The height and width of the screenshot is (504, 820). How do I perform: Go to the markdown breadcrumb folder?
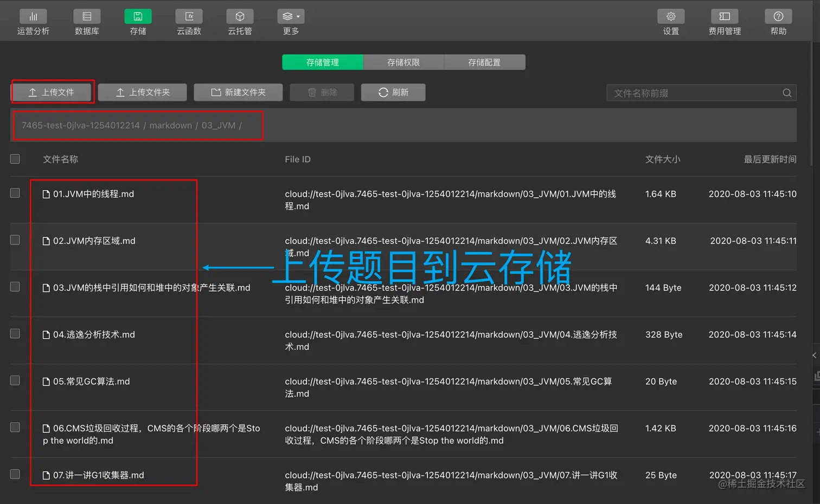click(x=171, y=125)
